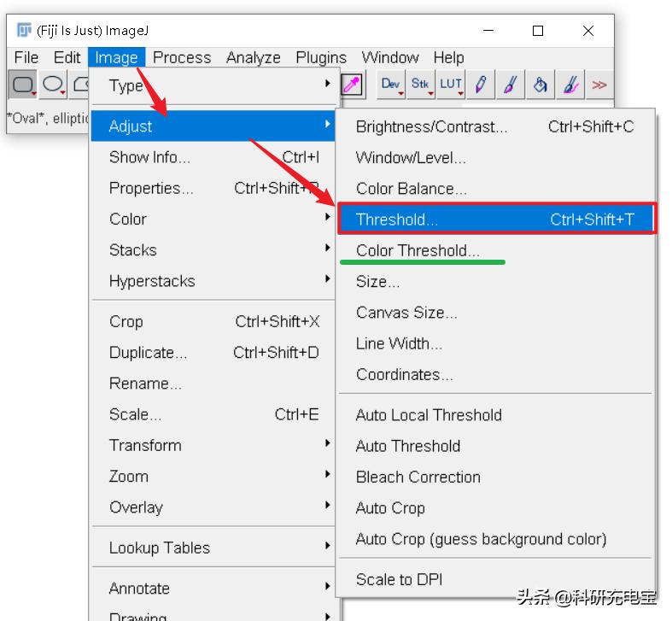Open the Edit menu
This screenshot has height=621, width=672.
67,57
